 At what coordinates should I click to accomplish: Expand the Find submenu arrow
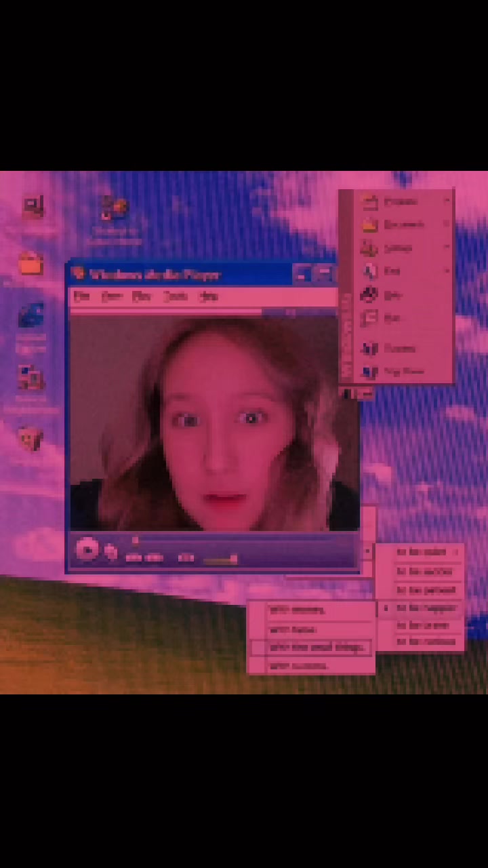pos(447,271)
